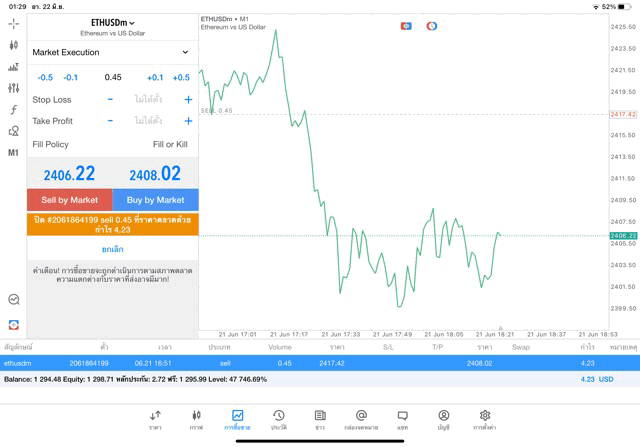Increase Stop Loss with plus stepper
The width and height of the screenshot is (640, 447).
188,100
